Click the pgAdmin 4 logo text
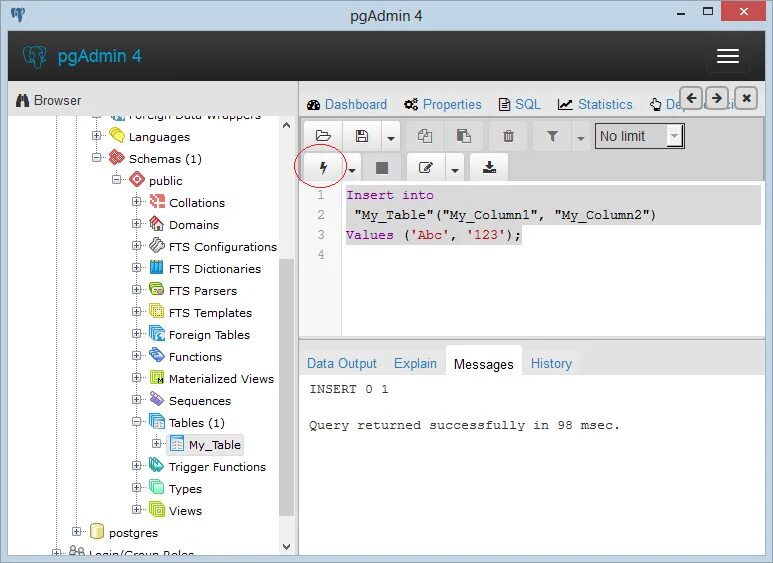 100,56
